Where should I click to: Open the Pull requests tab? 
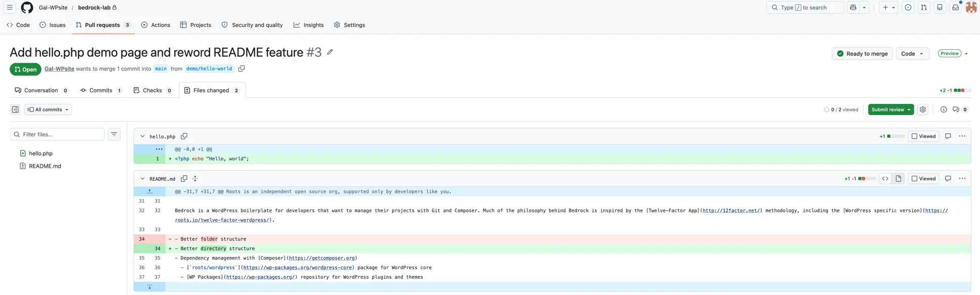coord(103,25)
